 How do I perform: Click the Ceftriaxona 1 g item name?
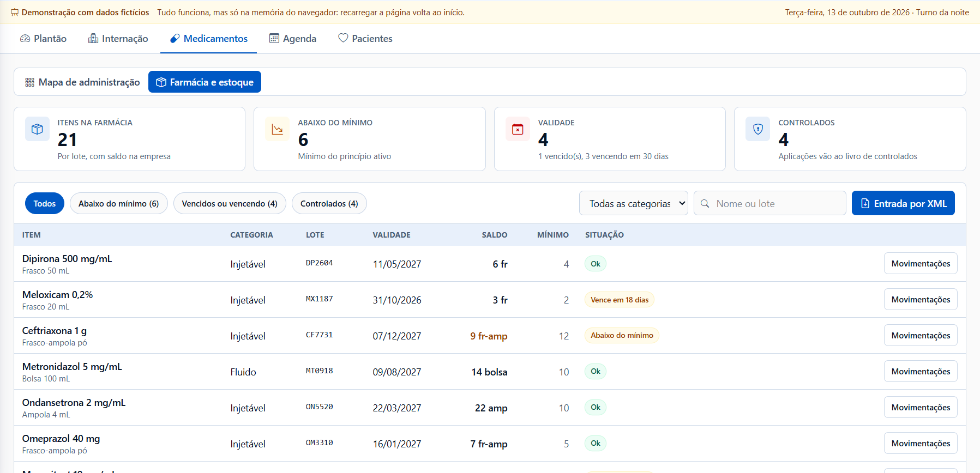point(55,331)
